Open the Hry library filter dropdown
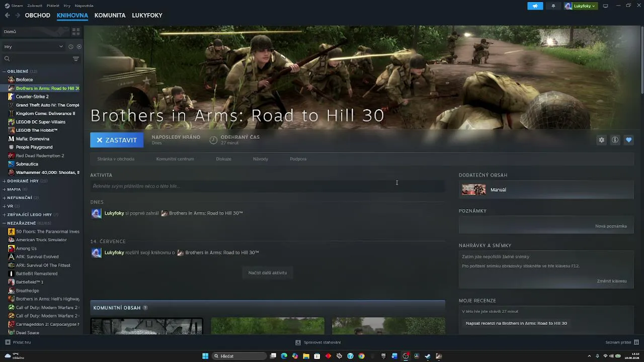The image size is (644, 362). tap(33, 47)
